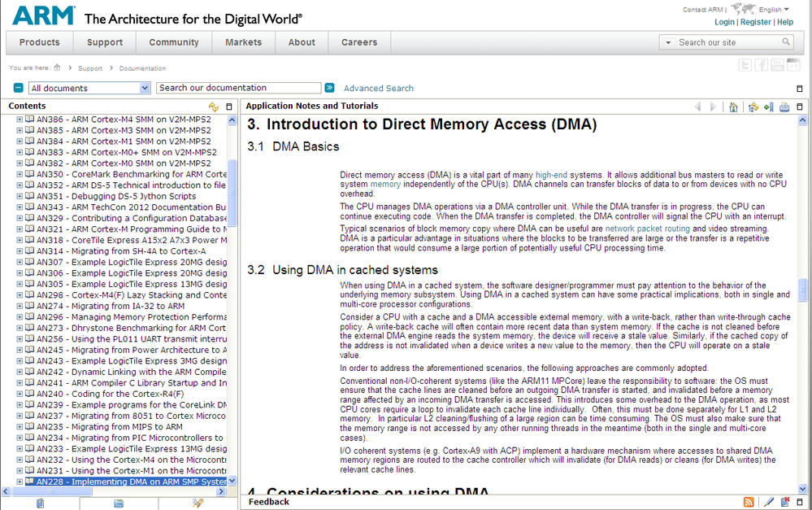The width and height of the screenshot is (812, 510).
Task: Open the Facebook social icon
Action: pyautogui.click(x=762, y=65)
